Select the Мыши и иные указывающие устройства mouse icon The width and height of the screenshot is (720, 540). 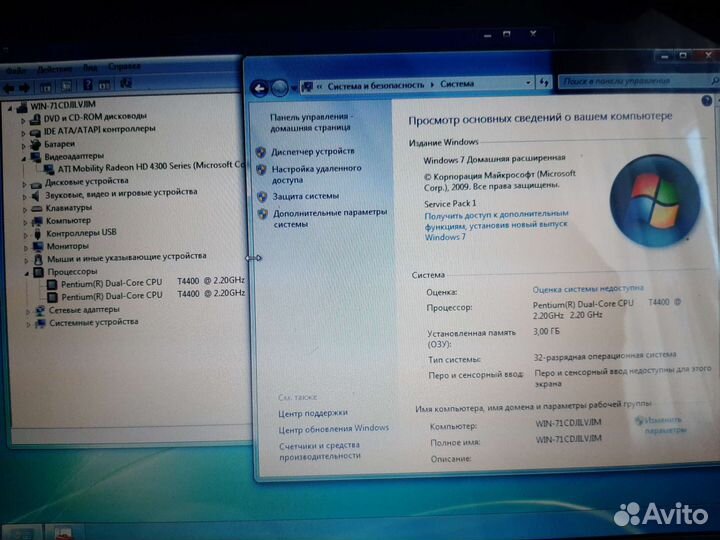(39, 260)
